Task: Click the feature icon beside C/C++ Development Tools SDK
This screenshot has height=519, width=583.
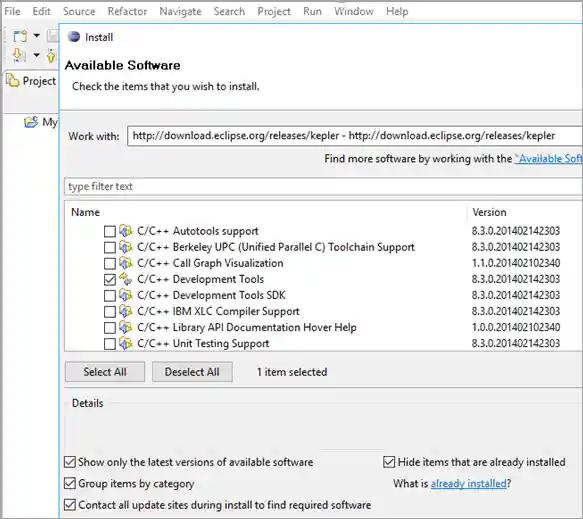Action: (x=126, y=295)
